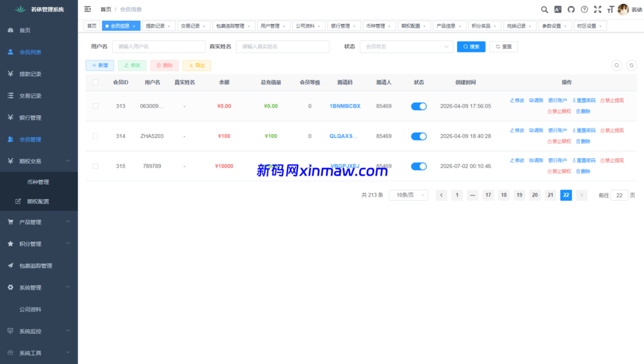Screen dimensions: 644x364
Task: Check the row checkbox for member 313
Action: [x=96, y=106]
